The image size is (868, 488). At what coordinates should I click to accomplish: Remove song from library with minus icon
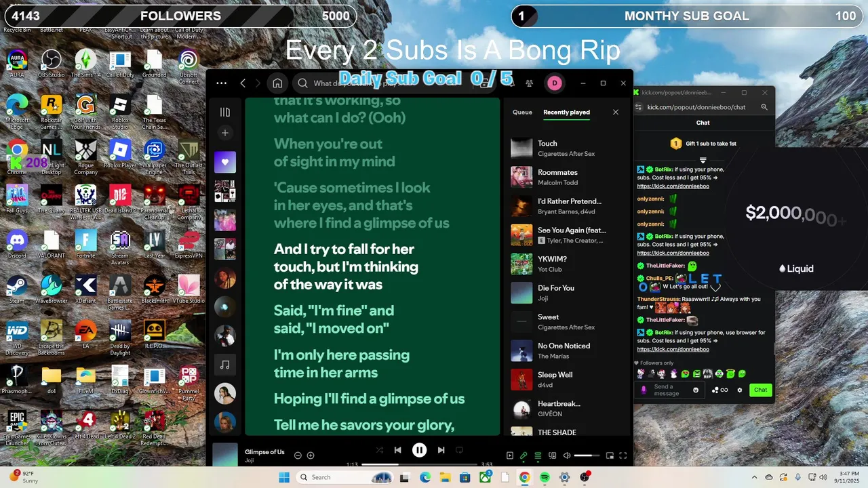(x=298, y=455)
